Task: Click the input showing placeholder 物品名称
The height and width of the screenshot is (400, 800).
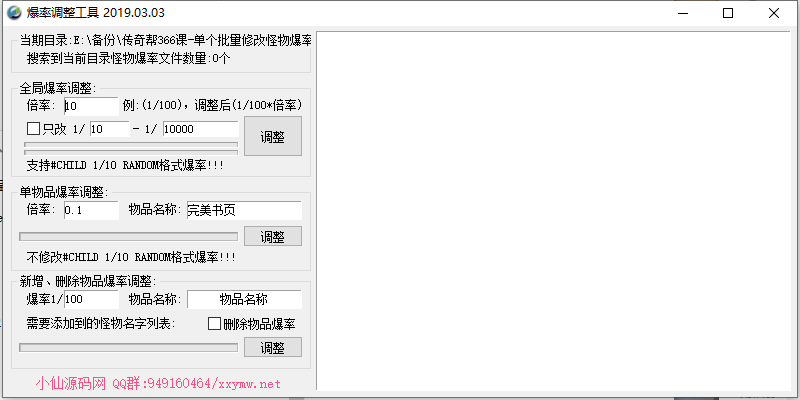Action: [x=244, y=299]
